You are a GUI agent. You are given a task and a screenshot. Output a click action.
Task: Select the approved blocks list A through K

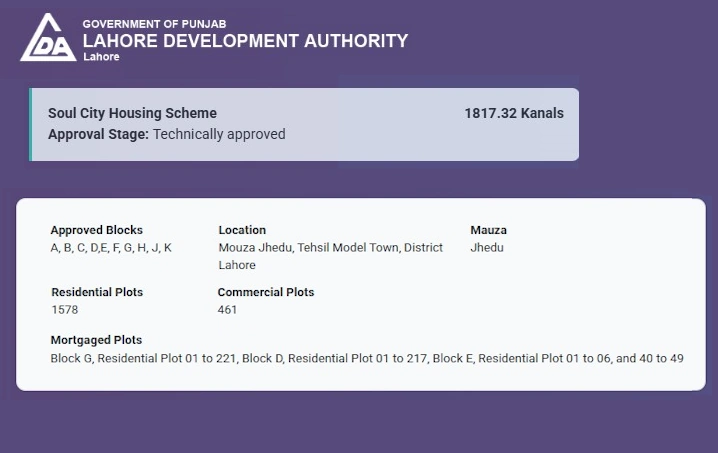pyautogui.click(x=111, y=247)
